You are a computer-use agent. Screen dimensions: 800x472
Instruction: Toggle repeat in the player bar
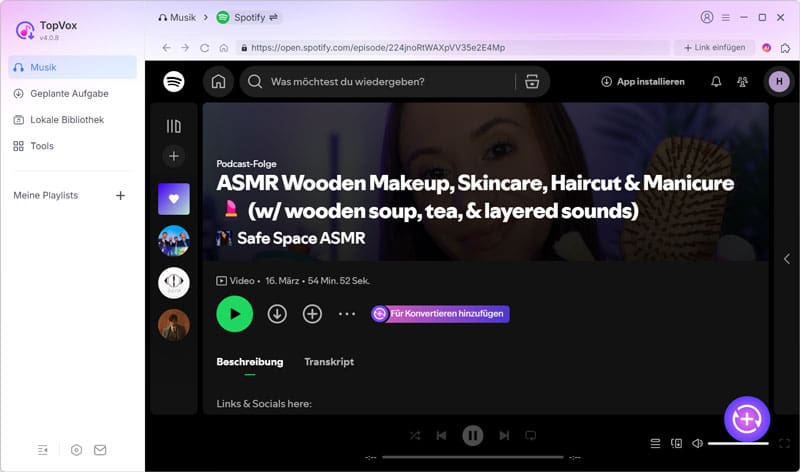[x=531, y=435]
